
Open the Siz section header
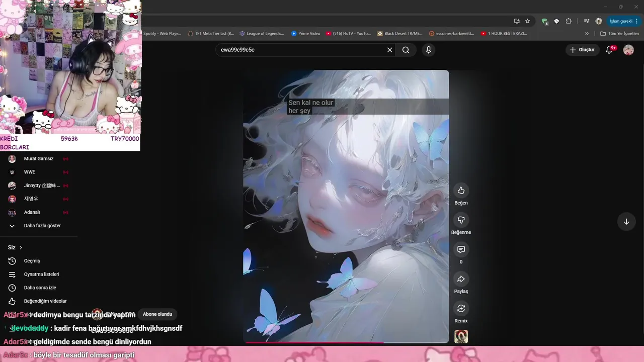click(15, 247)
